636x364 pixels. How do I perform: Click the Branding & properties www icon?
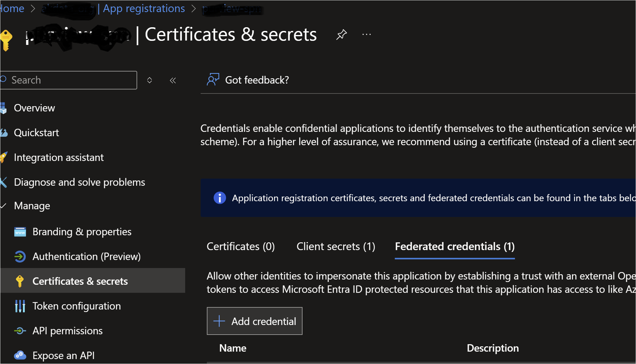tap(20, 232)
